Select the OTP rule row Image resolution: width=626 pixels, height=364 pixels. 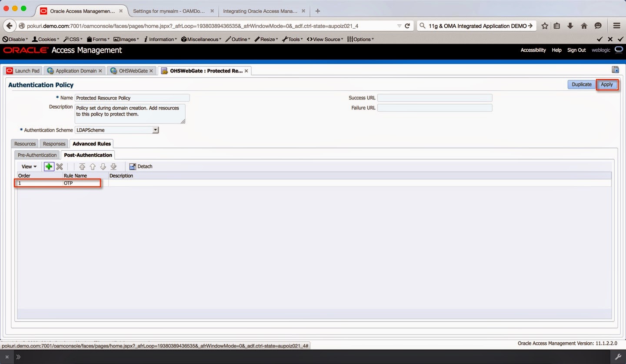[x=68, y=183]
